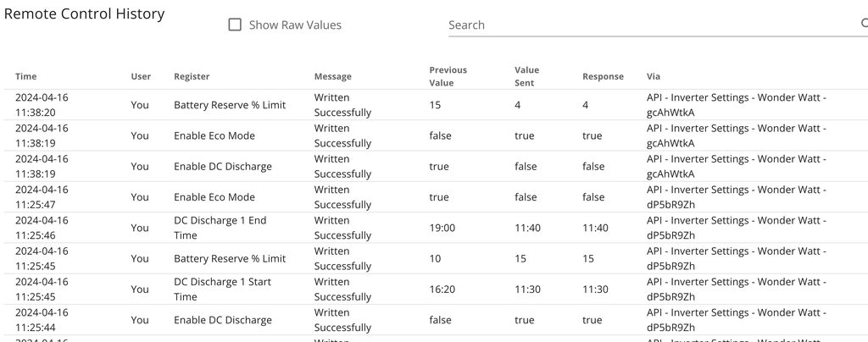Click the Remote Control History heading

click(85, 14)
